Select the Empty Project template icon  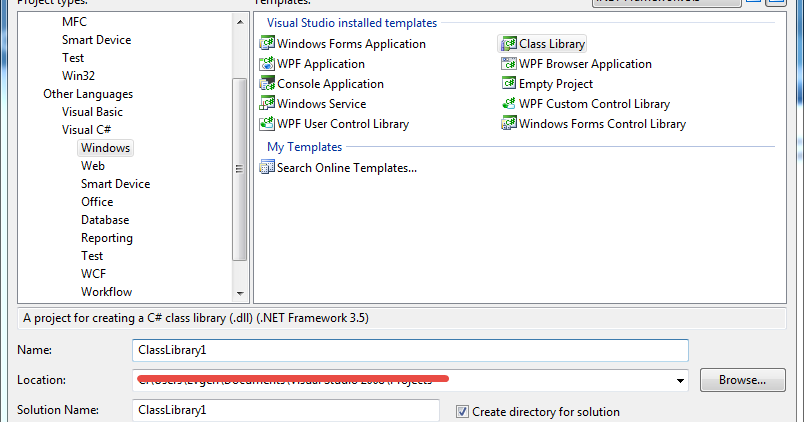click(509, 84)
